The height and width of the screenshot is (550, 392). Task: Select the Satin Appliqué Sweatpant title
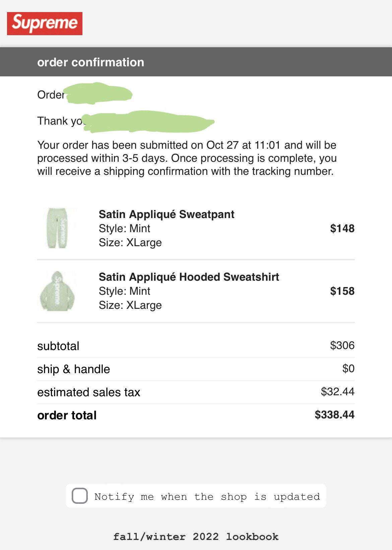click(x=167, y=214)
